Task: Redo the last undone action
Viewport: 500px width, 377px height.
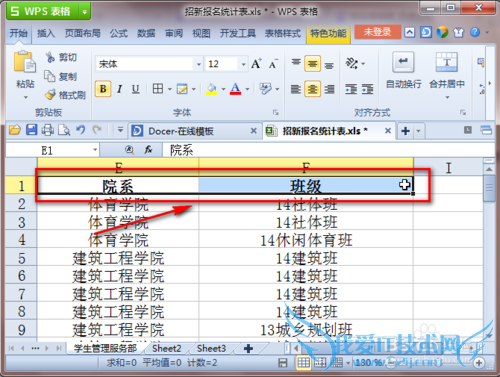Action: pyautogui.click(x=97, y=130)
